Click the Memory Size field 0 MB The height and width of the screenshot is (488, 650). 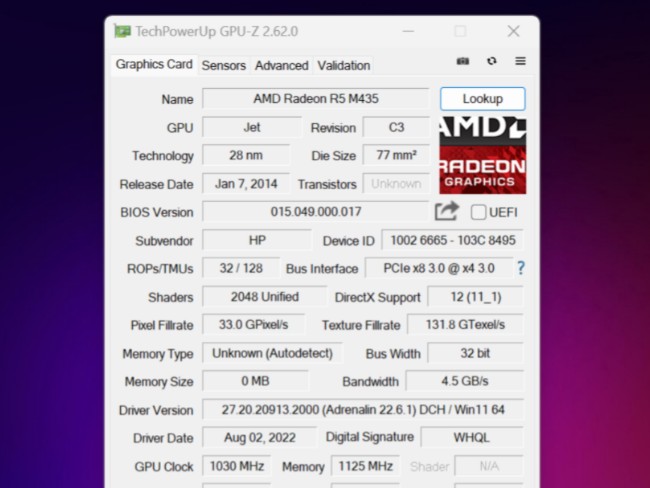pyautogui.click(x=255, y=381)
